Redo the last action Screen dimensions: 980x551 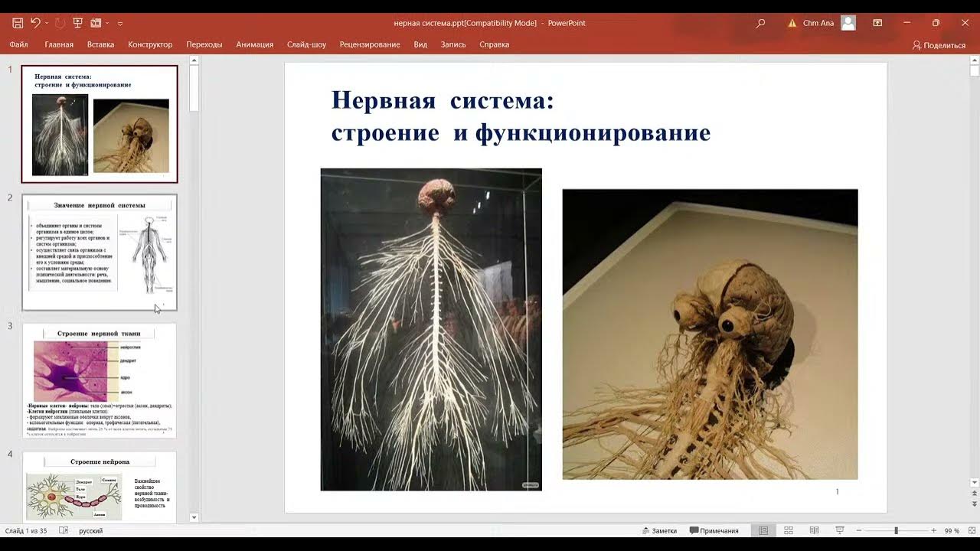pyautogui.click(x=60, y=23)
